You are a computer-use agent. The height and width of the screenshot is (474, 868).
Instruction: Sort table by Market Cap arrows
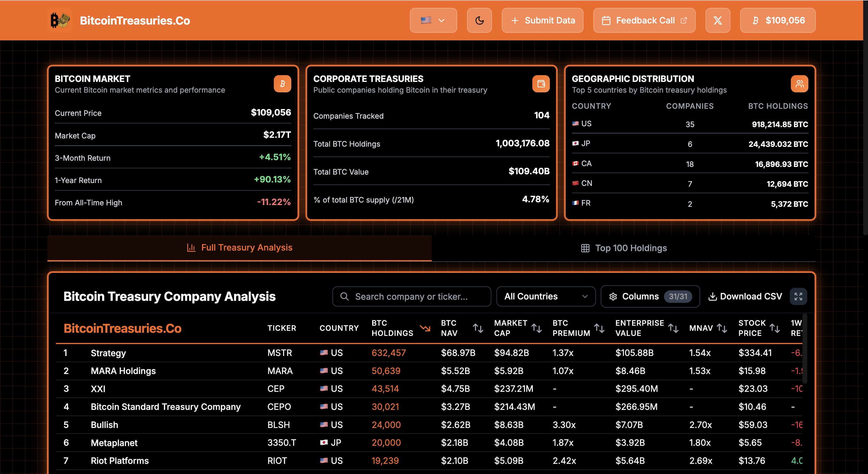pos(536,328)
